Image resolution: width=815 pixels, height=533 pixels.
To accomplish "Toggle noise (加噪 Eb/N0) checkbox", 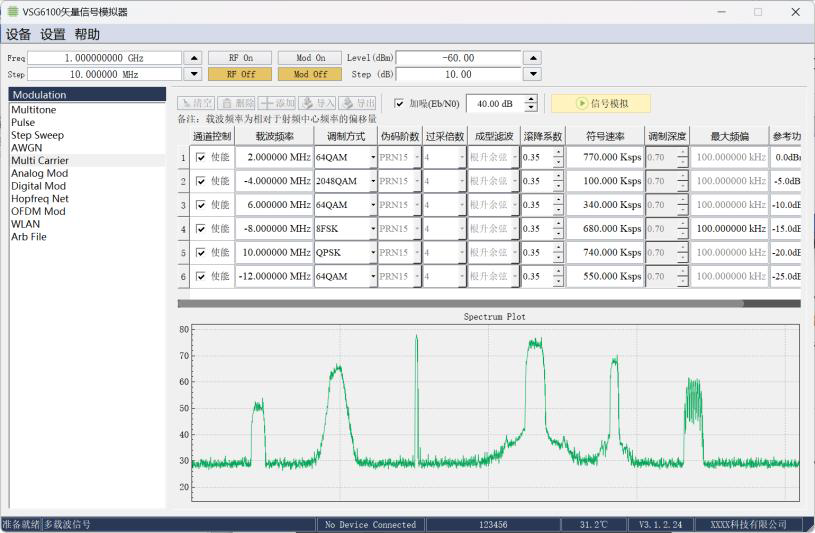I will coord(399,103).
